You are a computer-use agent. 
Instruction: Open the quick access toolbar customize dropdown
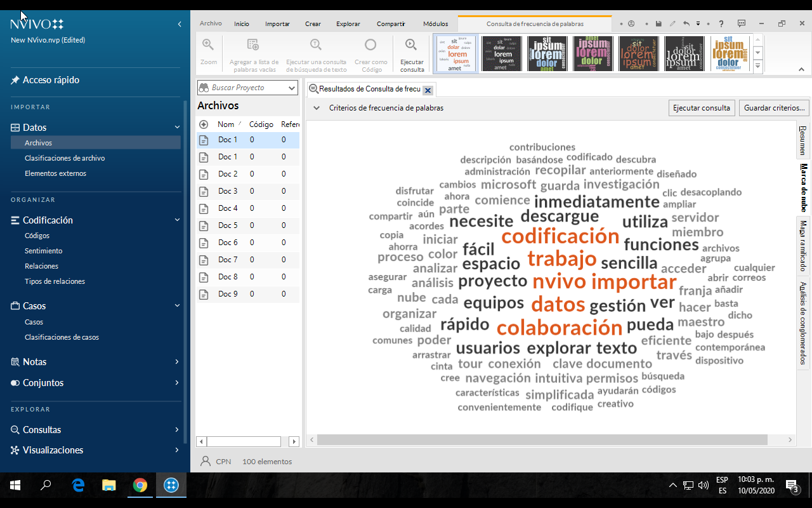tap(698, 23)
